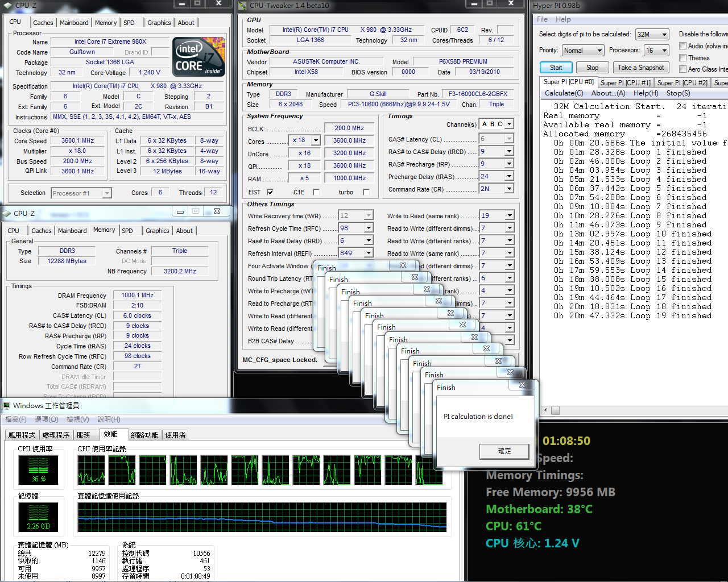Click Take a Snapshot button
The height and width of the screenshot is (582, 728).
[x=641, y=68]
